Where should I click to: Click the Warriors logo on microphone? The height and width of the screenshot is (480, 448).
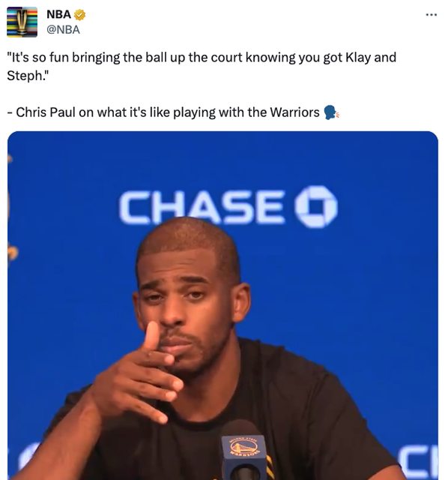(x=244, y=447)
